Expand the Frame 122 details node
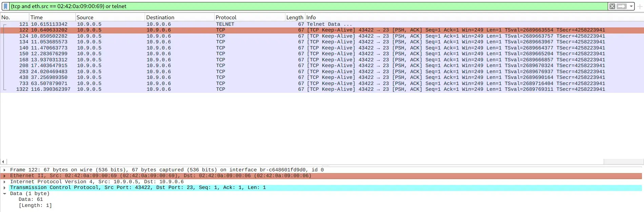The width and height of the screenshot is (644, 212). [x=4, y=170]
